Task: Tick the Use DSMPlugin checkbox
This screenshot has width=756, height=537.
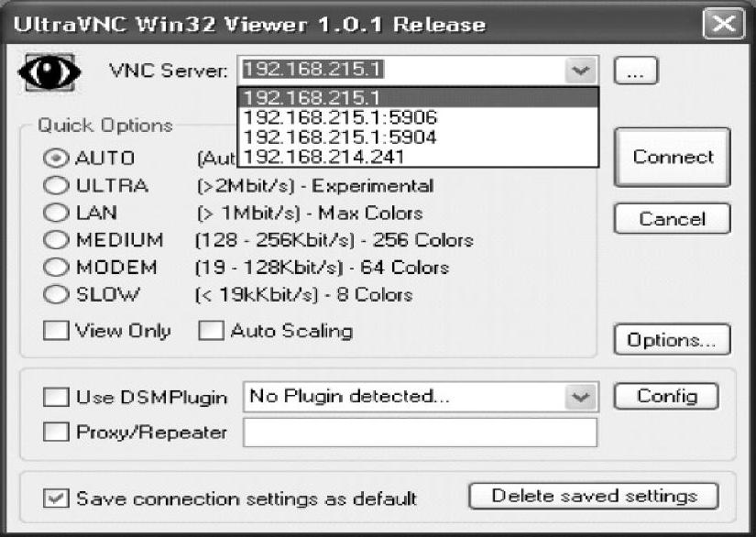Action: [56, 397]
